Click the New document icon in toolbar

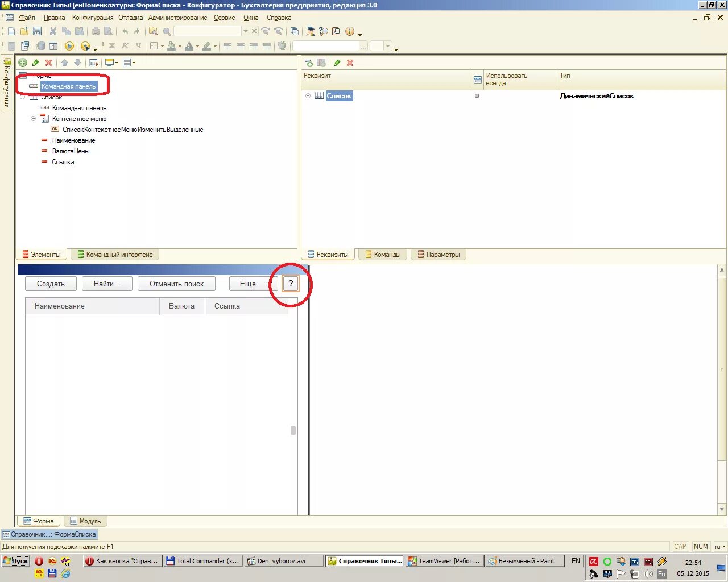pos(11,32)
